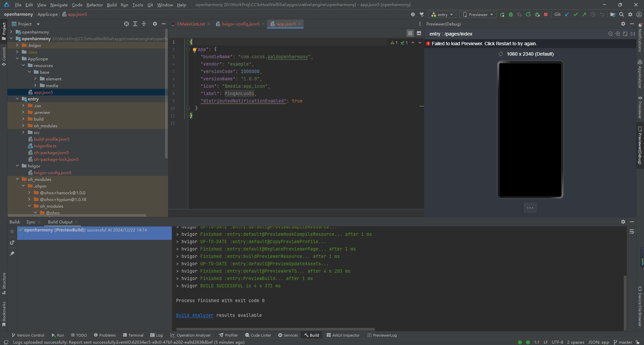The image size is (644, 345).
Task: Click the green Debug bug icon
Action: pos(511,14)
